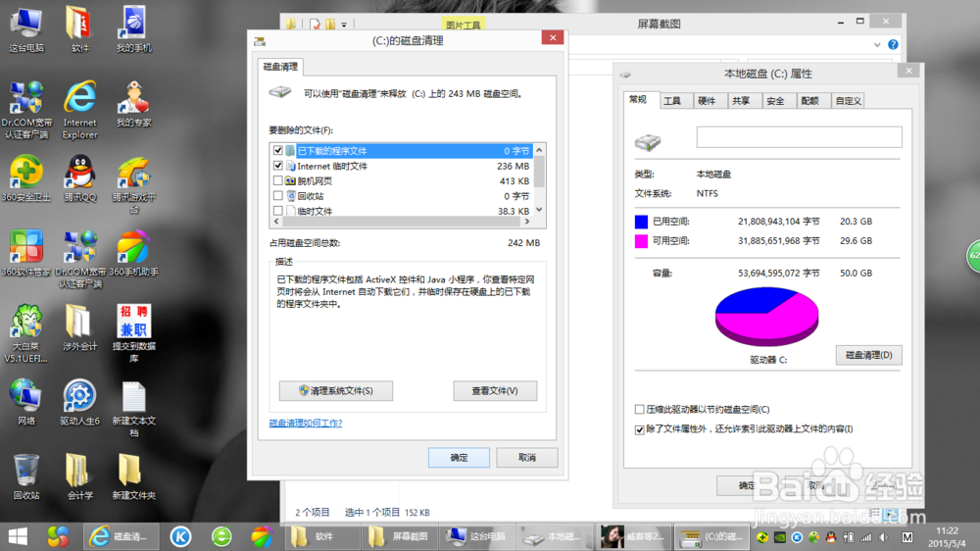980x551 pixels.
Task: Uncheck the index file contents checkbox
Action: tap(639, 429)
